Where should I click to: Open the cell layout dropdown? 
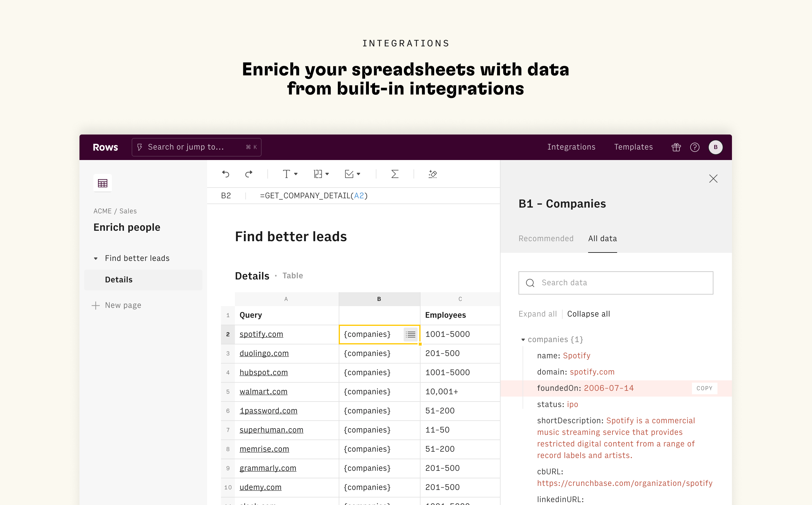pos(321,174)
